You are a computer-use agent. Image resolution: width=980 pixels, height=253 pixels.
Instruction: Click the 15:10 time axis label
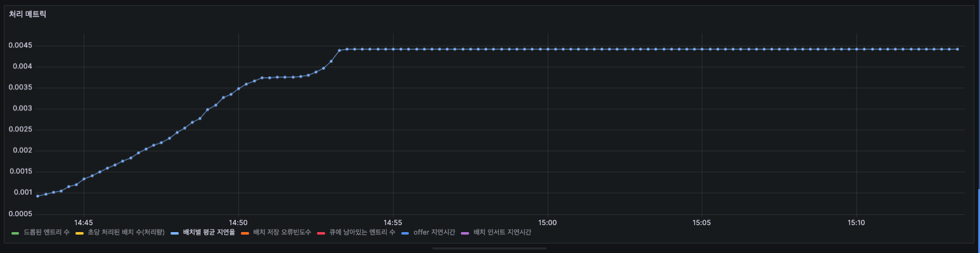(x=856, y=223)
